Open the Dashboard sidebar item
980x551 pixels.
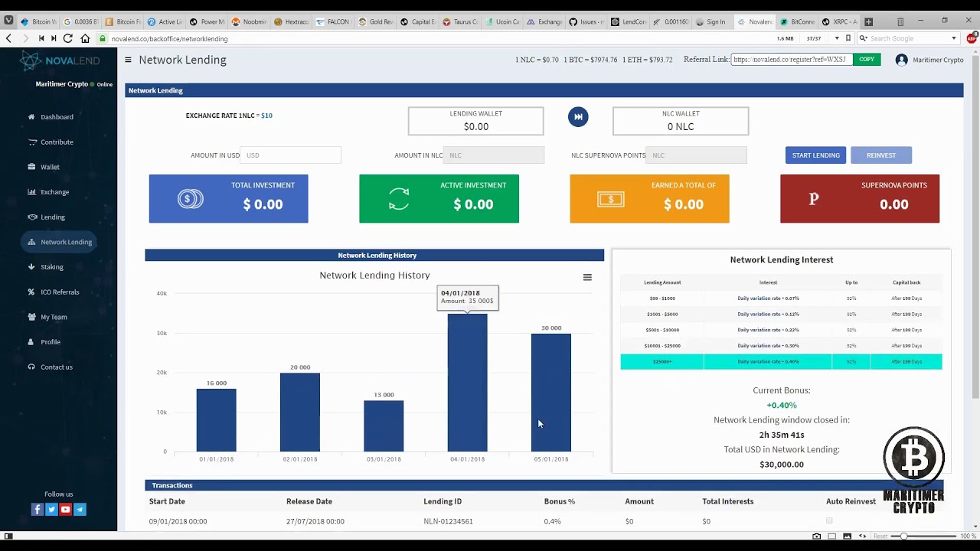pos(51,117)
